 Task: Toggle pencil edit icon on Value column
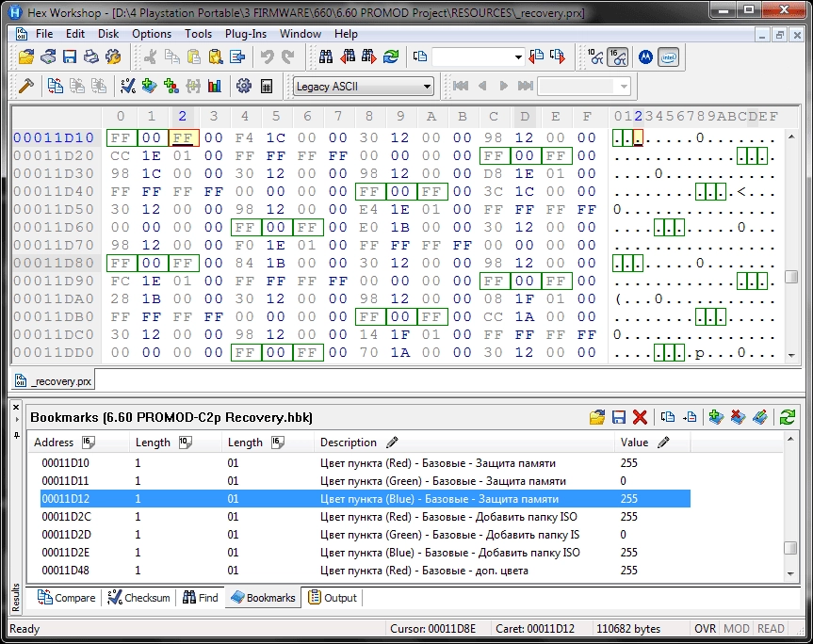(663, 443)
